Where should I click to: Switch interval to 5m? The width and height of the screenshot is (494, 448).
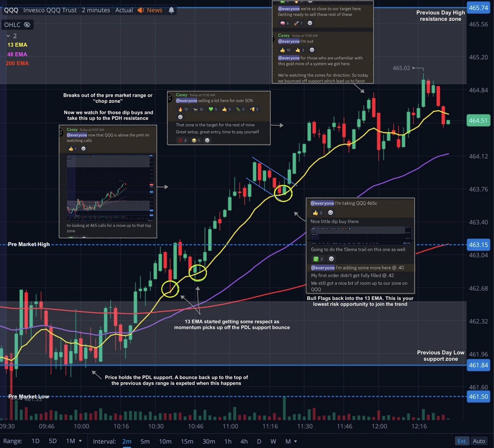[145, 441]
